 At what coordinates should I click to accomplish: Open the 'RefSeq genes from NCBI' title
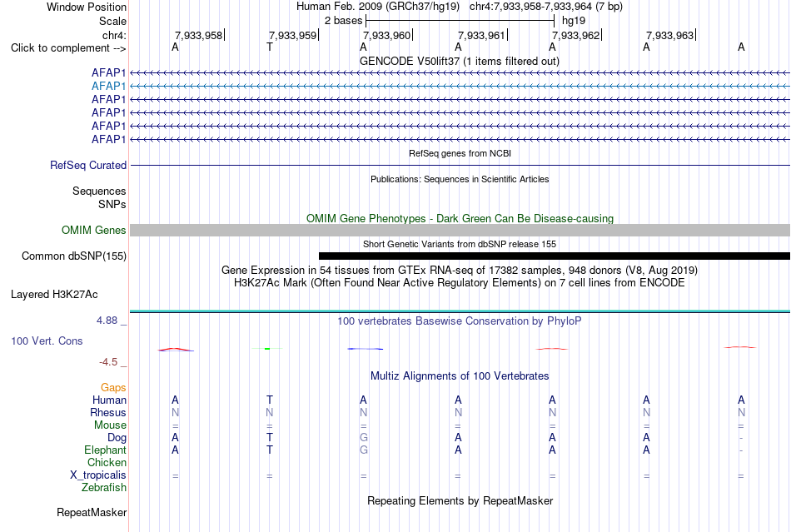click(460, 153)
